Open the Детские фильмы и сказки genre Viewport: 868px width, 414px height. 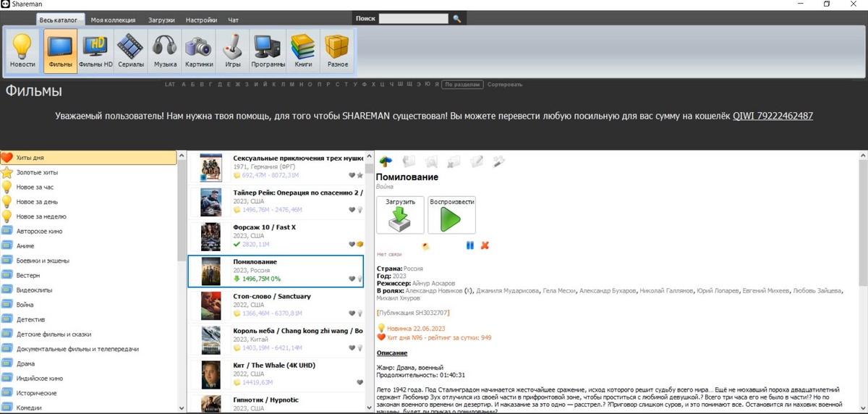tap(88, 334)
